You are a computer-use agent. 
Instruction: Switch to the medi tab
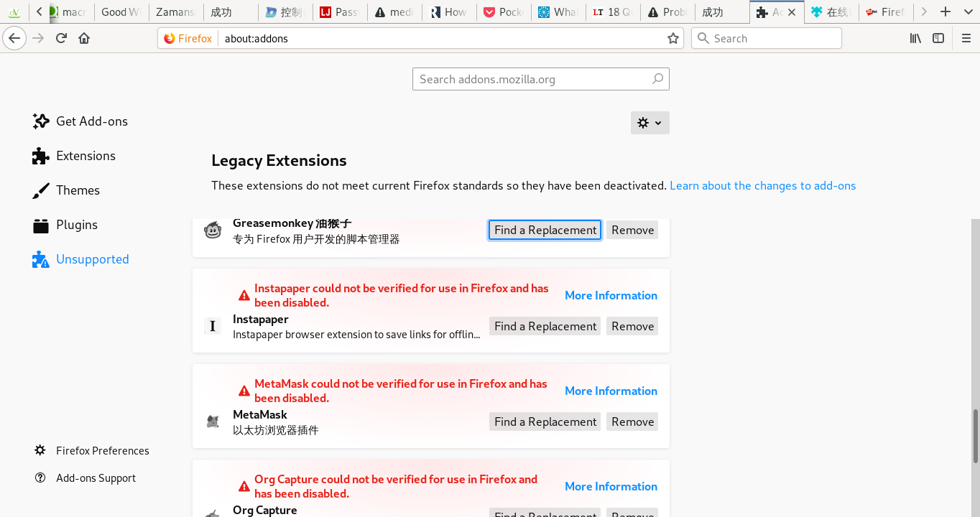click(x=394, y=12)
